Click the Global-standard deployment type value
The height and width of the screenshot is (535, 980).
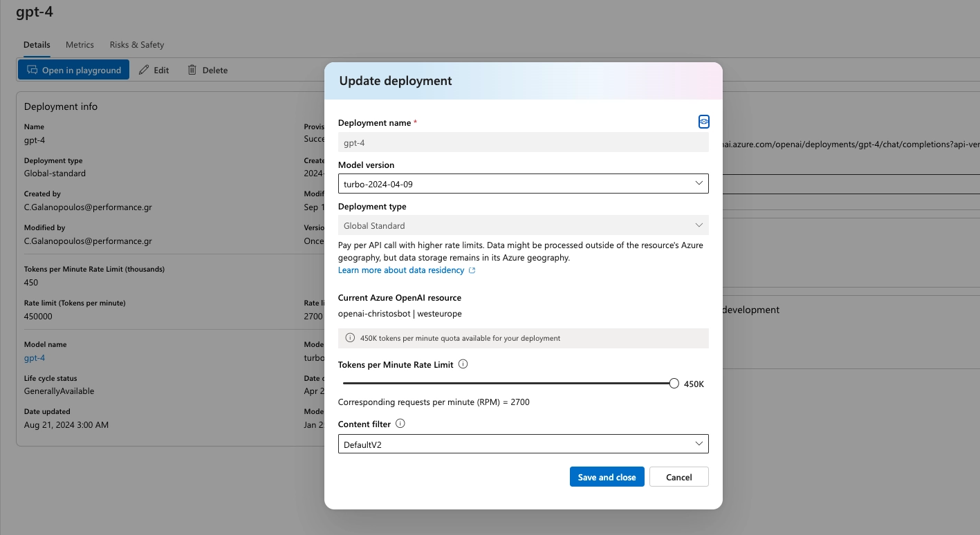click(55, 173)
